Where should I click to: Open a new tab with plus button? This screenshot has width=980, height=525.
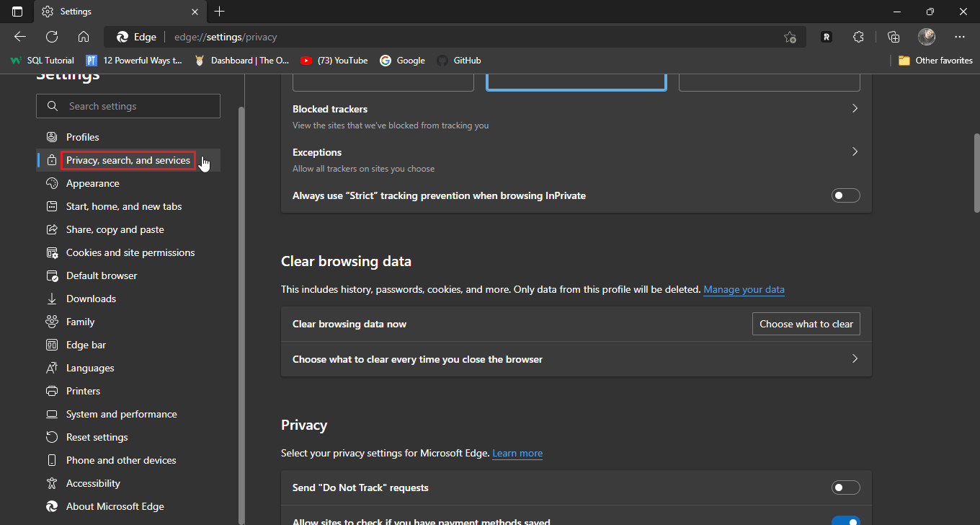[x=220, y=12]
